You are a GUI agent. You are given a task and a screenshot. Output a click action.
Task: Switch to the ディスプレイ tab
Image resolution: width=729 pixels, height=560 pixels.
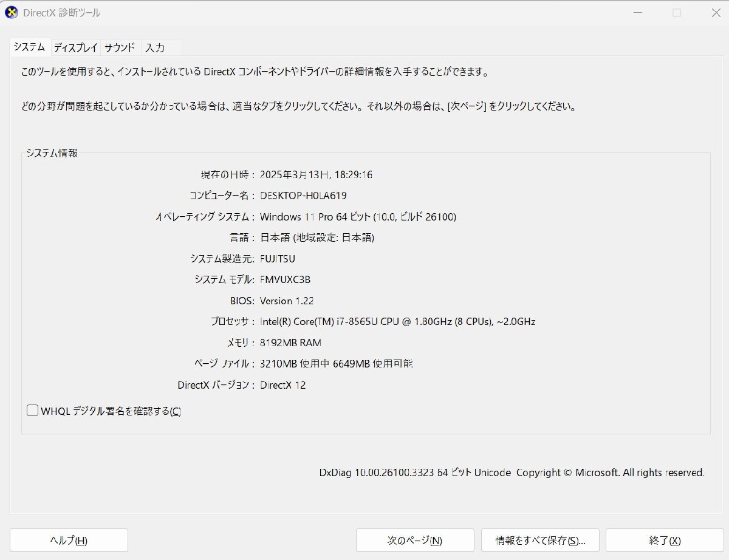[x=75, y=47]
